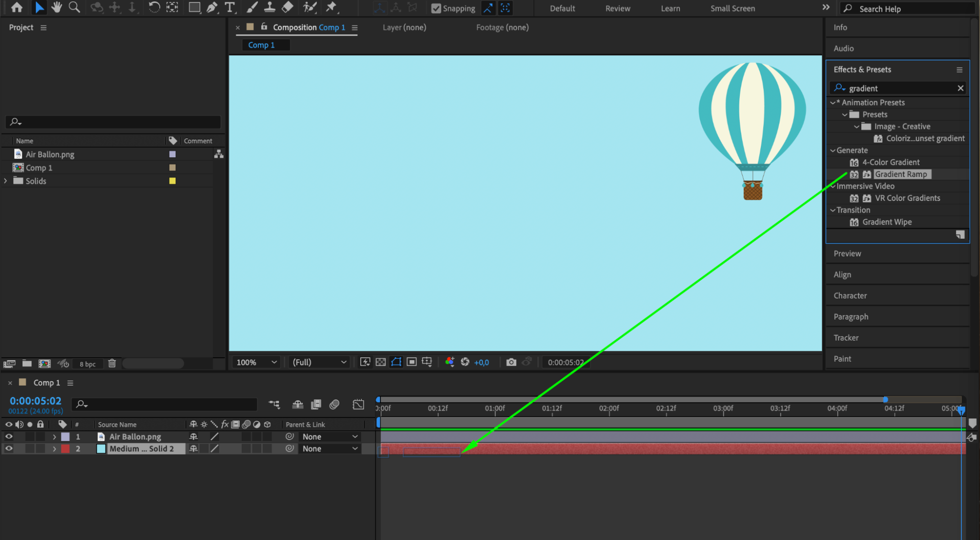Hide the Medium Solid 2 layer
The width and height of the screenshot is (980, 540).
coord(9,448)
